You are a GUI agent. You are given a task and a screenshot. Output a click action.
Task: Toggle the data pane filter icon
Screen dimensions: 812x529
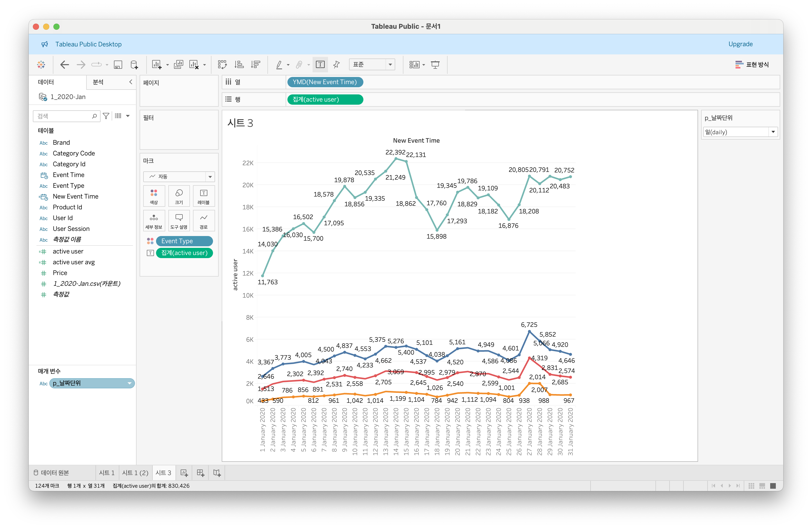pyautogui.click(x=106, y=116)
